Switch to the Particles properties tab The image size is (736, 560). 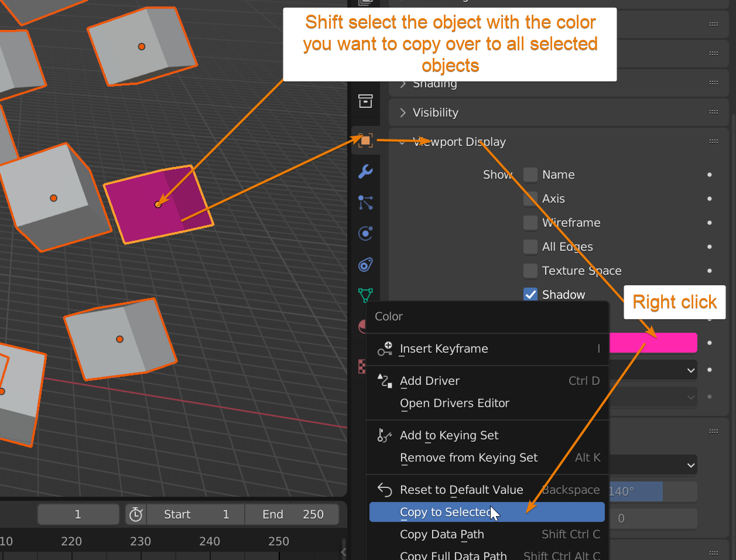(365, 203)
